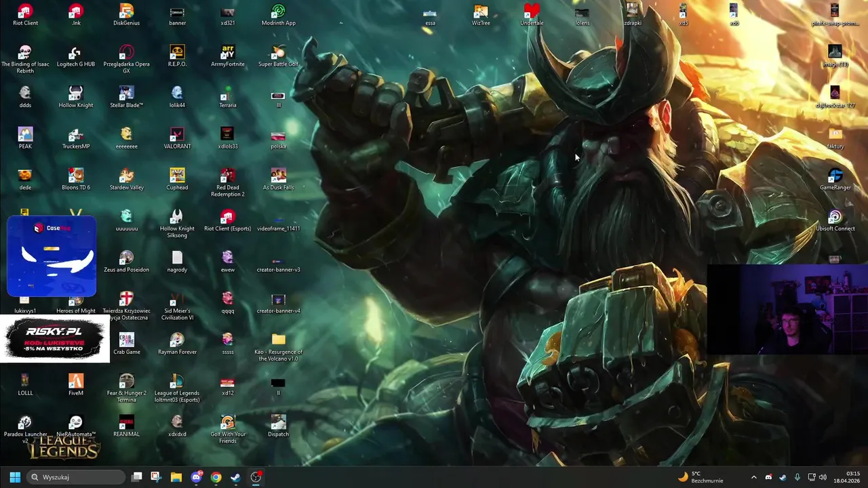Select the polska flag image file

point(278,140)
